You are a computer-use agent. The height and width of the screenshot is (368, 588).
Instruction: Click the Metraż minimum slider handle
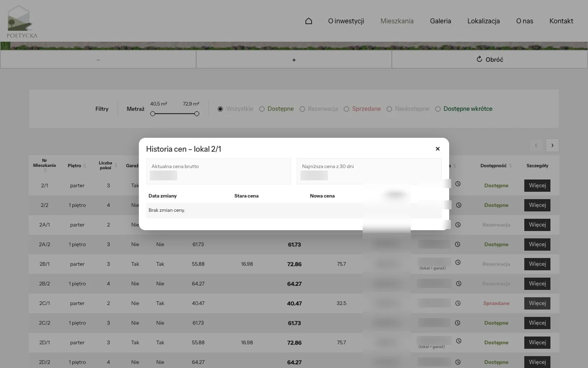coord(153,114)
